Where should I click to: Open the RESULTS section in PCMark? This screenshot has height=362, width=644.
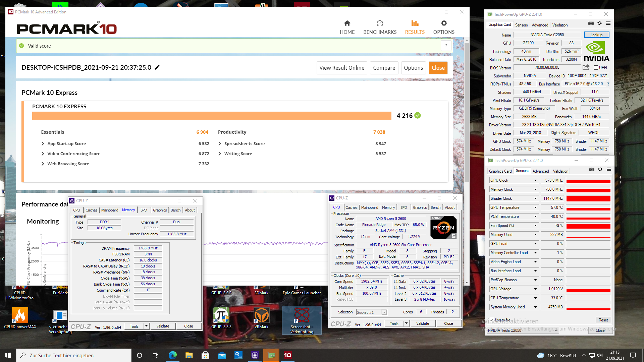[x=415, y=27]
